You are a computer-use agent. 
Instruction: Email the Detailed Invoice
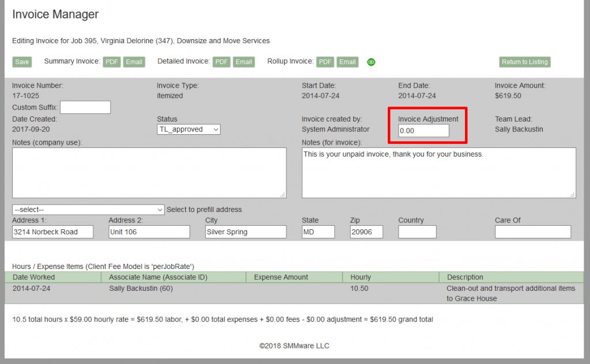click(244, 62)
